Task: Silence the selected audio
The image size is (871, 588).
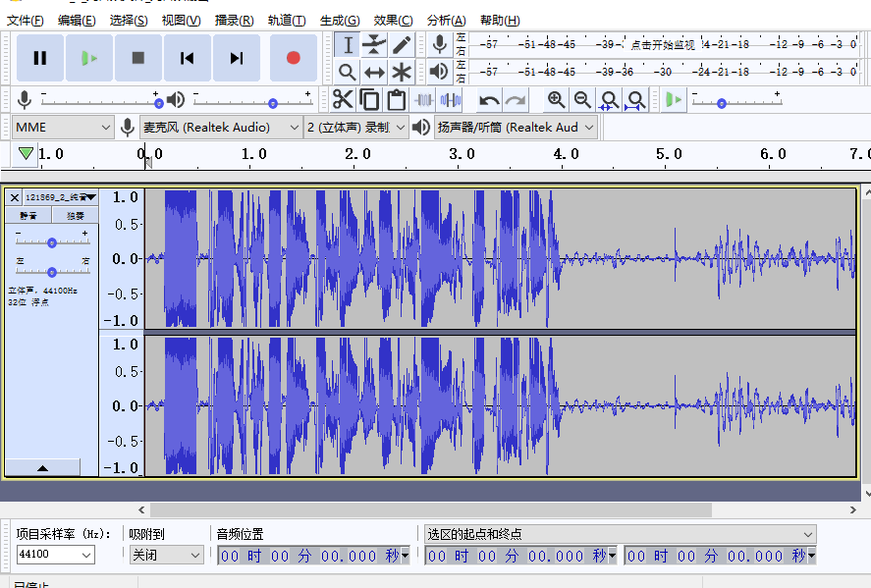Action: [451, 100]
